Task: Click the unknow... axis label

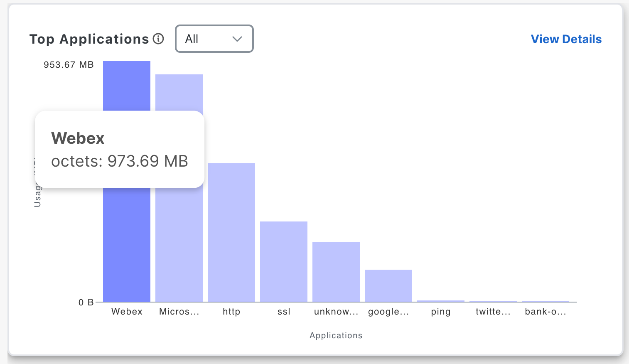Action: coord(336,312)
